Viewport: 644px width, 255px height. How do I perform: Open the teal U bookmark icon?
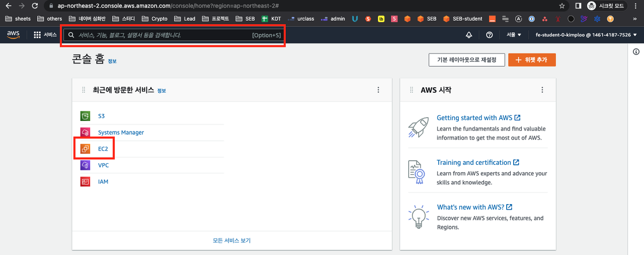355,19
